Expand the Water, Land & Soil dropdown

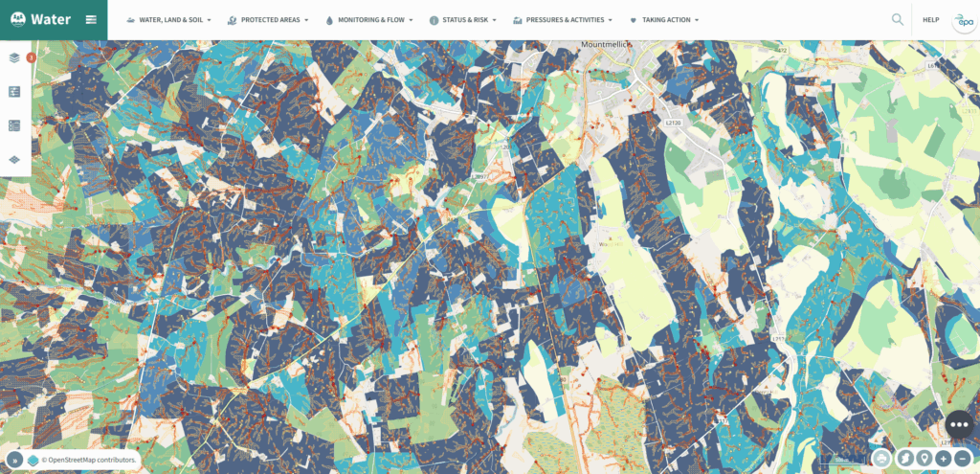coord(168,19)
